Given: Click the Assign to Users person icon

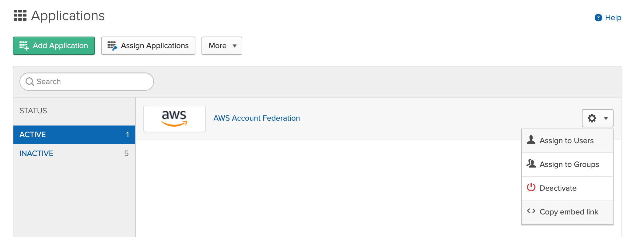Looking at the screenshot, I should (531, 140).
